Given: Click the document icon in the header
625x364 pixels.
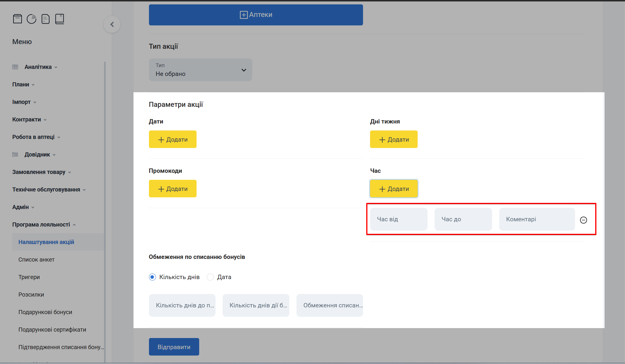Looking at the screenshot, I should click(45, 18).
